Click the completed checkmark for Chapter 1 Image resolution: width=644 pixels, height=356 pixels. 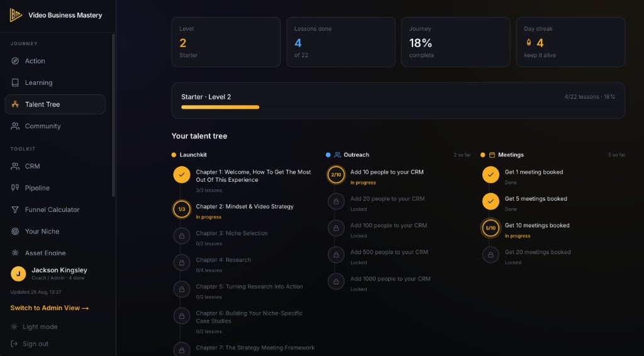[x=182, y=175]
